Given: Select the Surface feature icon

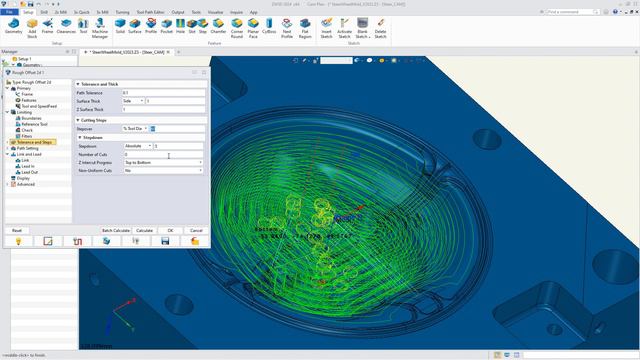Looking at the screenshot, I should pos(135,26).
